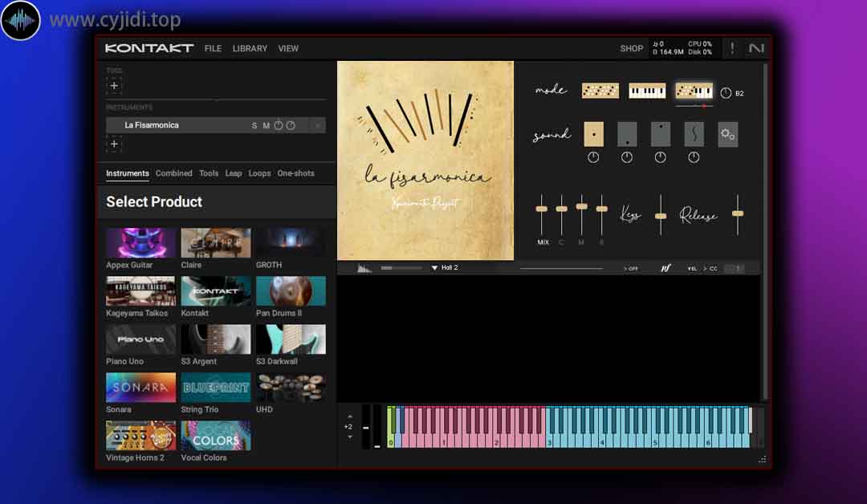The width and height of the screenshot is (867, 504).
Task: Switch to the Instruments tab
Action: (x=128, y=173)
